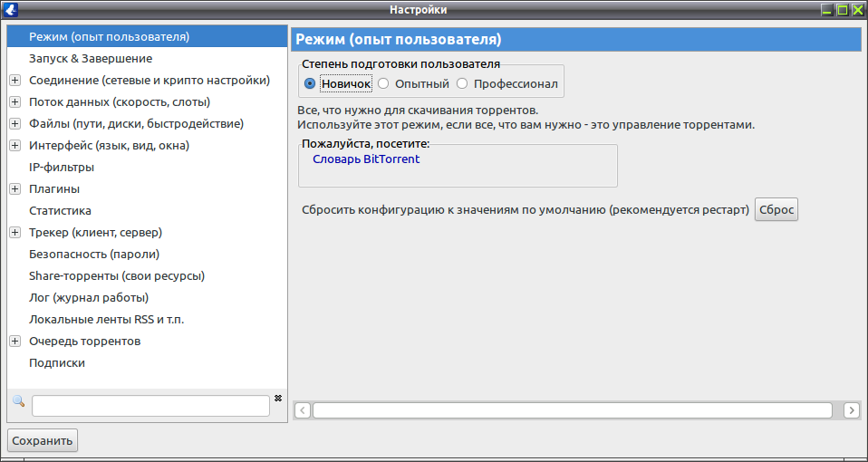Select Режим (опыт пользователя) in the tree
Viewport: 868px width, 462px height.
148,37
